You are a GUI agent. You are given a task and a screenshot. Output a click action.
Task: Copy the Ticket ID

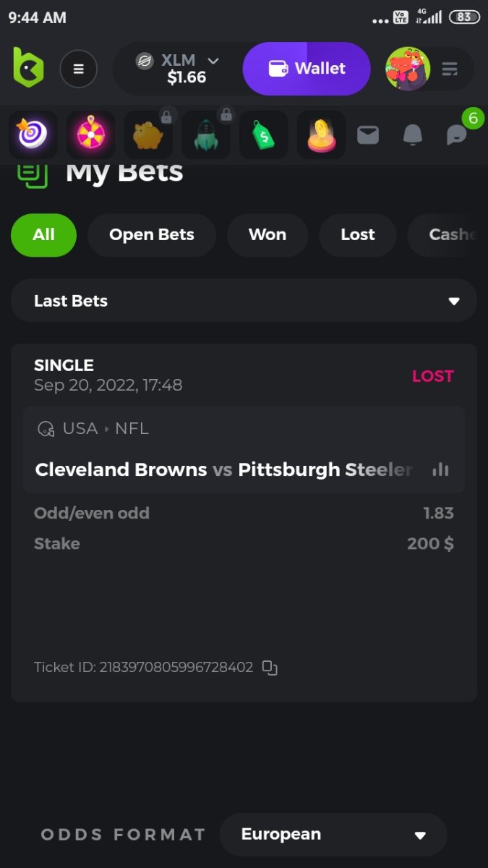click(x=270, y=668)
